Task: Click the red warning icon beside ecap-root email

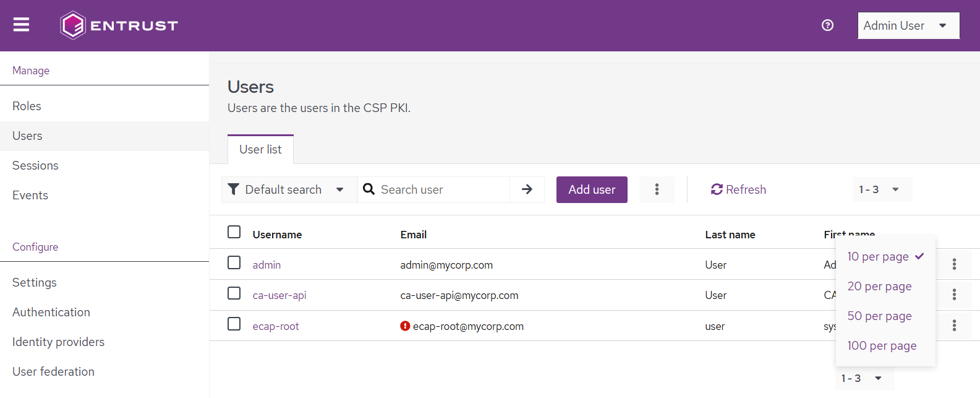Action: point(405,326)
